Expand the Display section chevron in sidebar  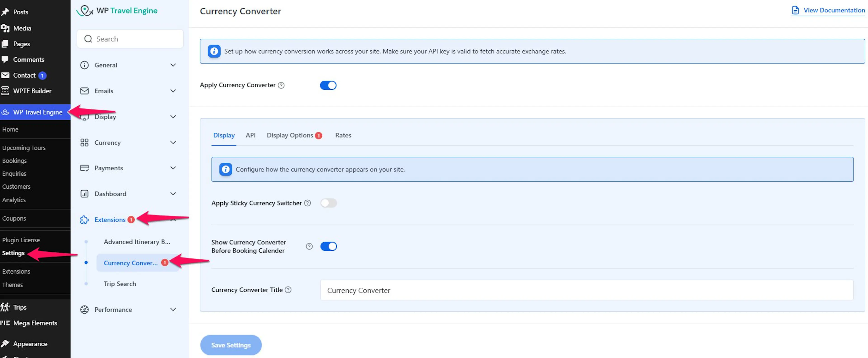(x=173, y=117)
